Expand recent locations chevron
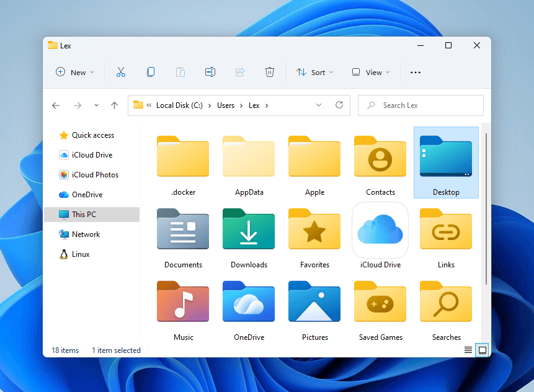Screen dimensions: 534x392 click(96, 105)
